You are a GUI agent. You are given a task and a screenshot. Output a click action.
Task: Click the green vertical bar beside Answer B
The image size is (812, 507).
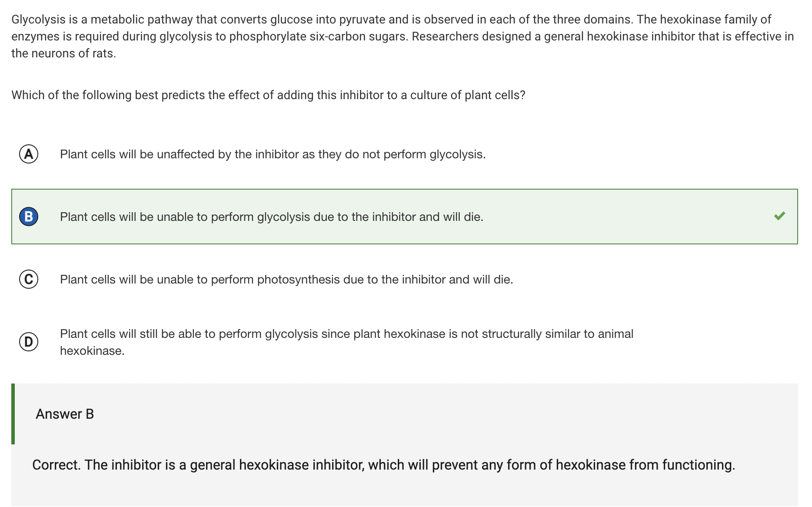(x=13, y=414)
